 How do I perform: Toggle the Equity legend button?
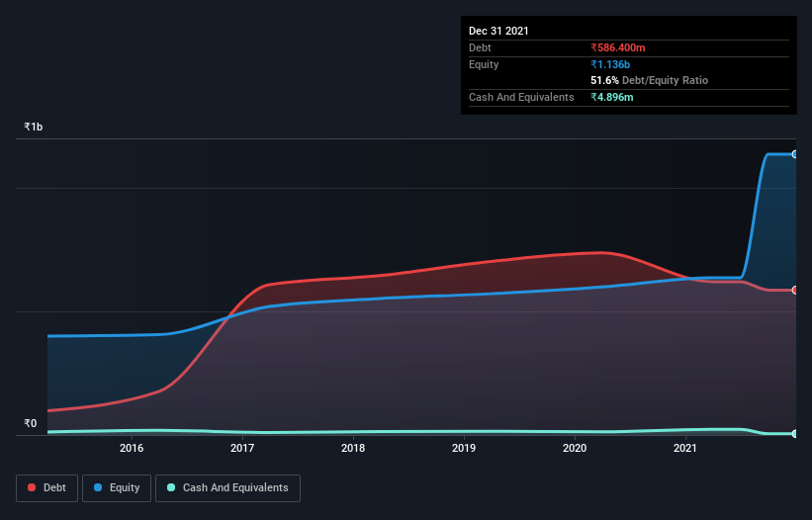tap(117, 488)
